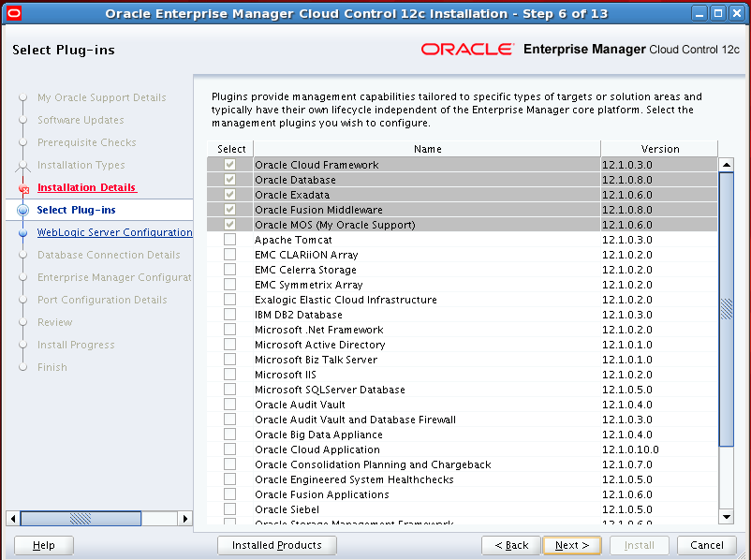
Task: Enable Oracle Audit Vault and Database Firewall
Action: (230, 419)
